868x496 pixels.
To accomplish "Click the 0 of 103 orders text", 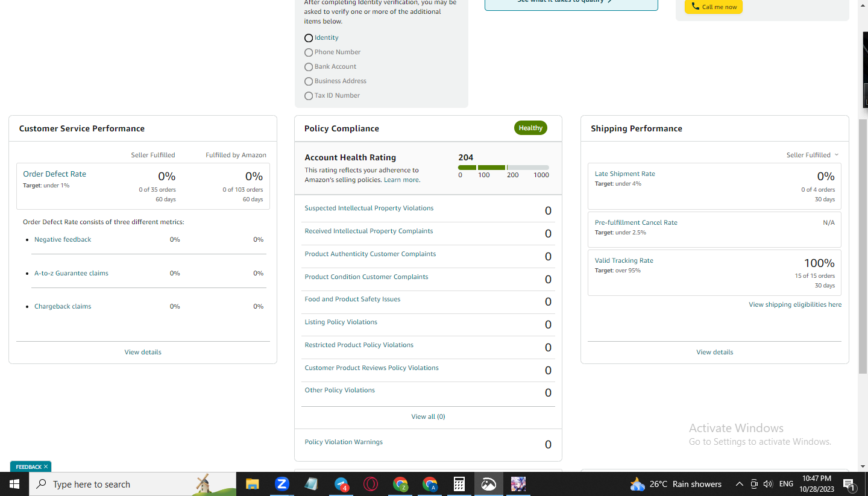I will coord(242,190).
